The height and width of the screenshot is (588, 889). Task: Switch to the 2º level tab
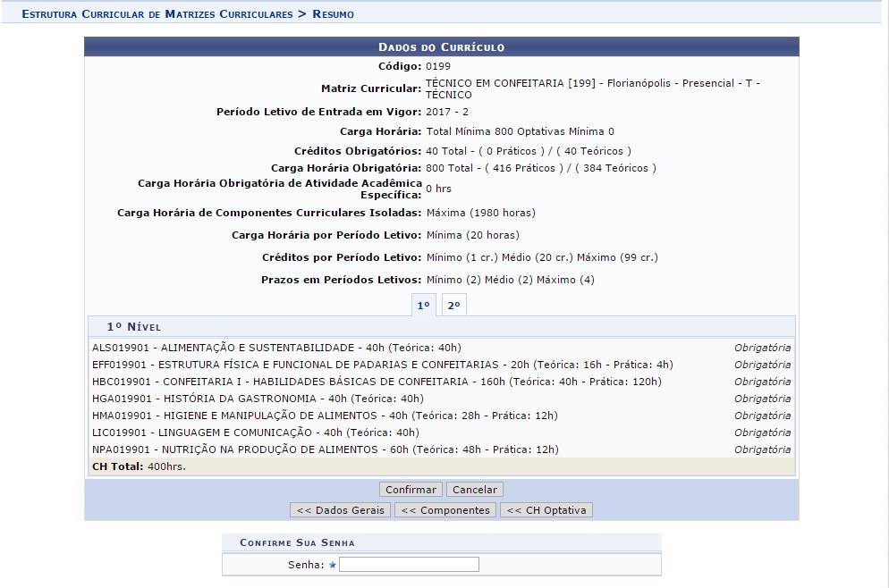453,306
